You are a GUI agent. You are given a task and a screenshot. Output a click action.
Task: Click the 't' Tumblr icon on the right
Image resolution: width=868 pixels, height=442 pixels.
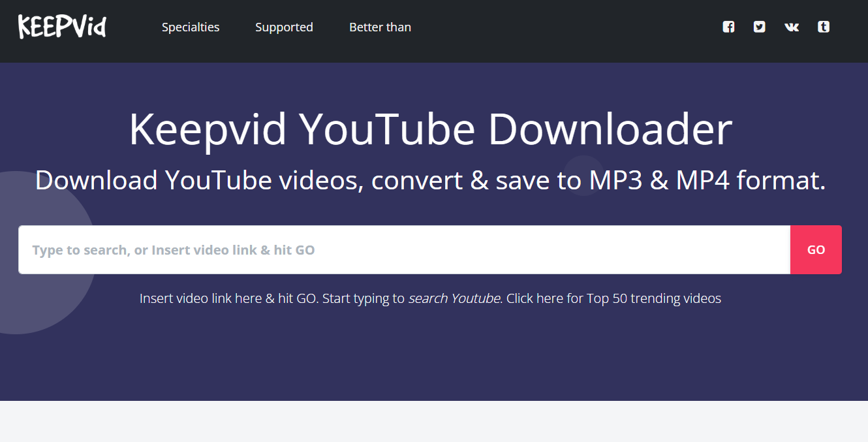click(824, 27)
